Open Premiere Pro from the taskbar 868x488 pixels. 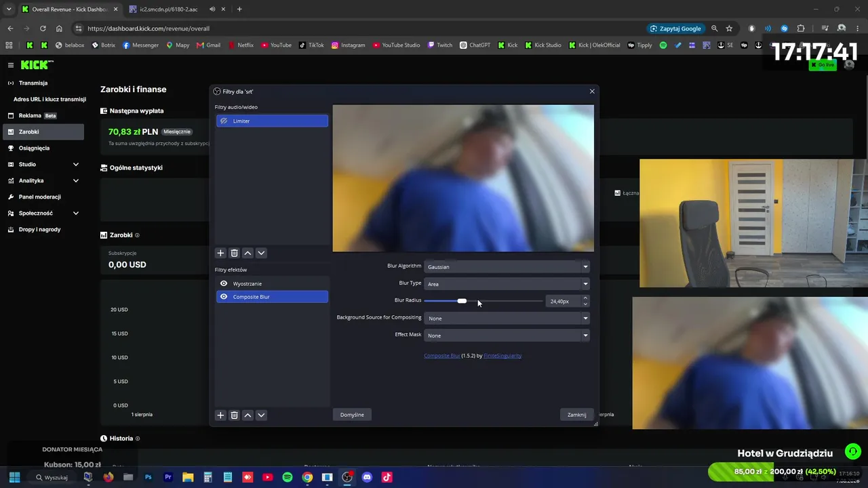point(168,477)
